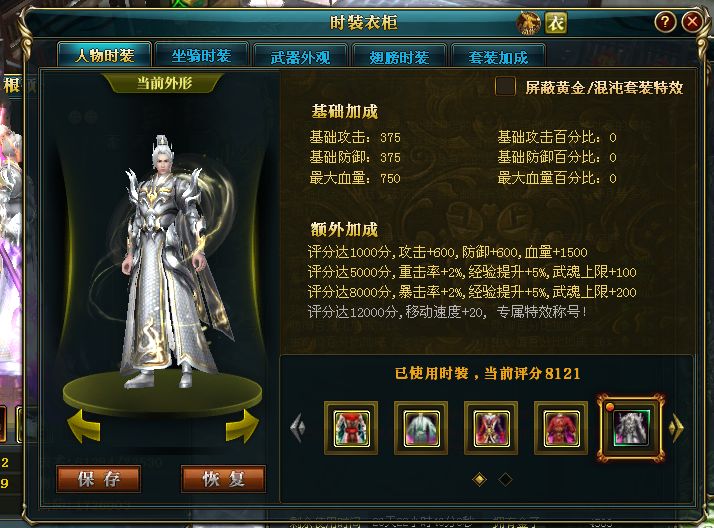Open the help question mark icon

click(665, 21)
